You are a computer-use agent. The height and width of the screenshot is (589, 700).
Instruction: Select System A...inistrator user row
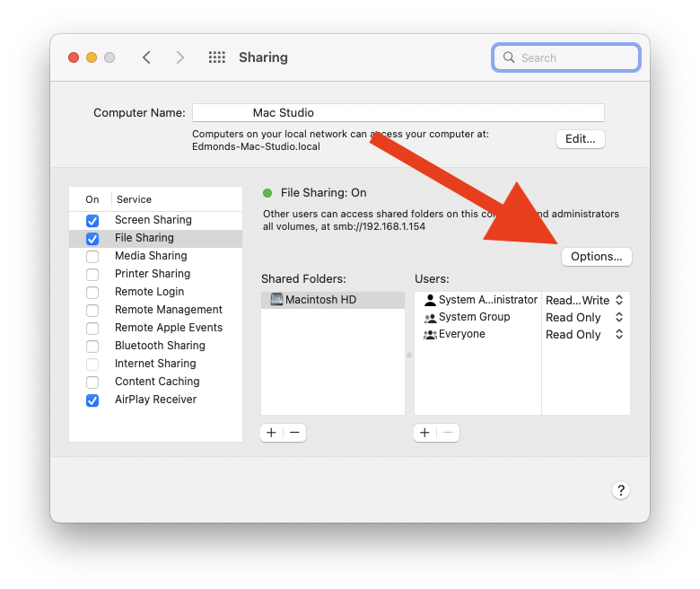pos(477,300)
